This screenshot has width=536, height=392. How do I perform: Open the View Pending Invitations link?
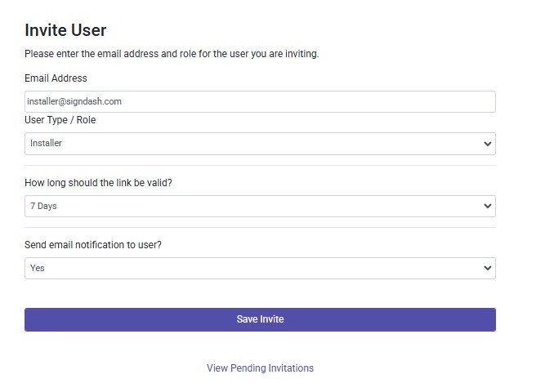pyautogui.click(x=260, y=368)
